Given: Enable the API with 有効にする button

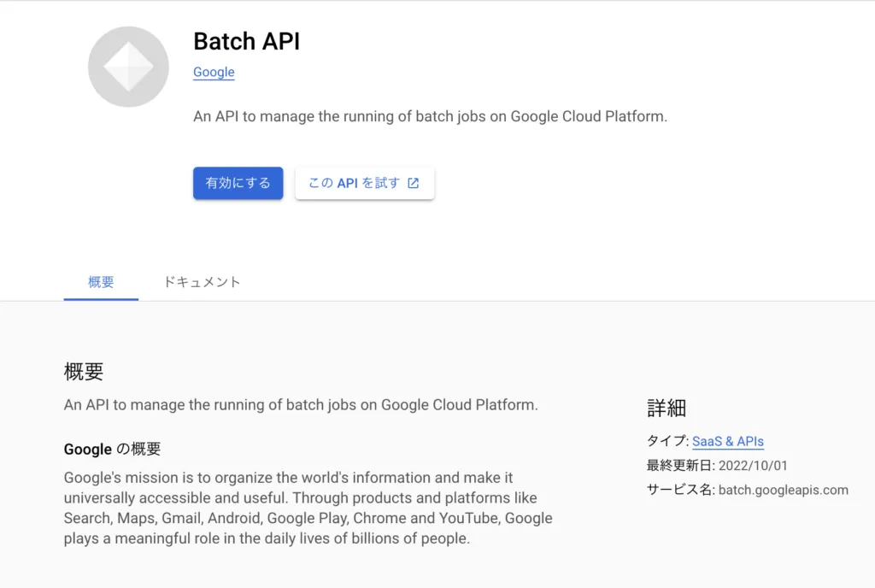Looking at the screenshot, I should click(238, 183).
